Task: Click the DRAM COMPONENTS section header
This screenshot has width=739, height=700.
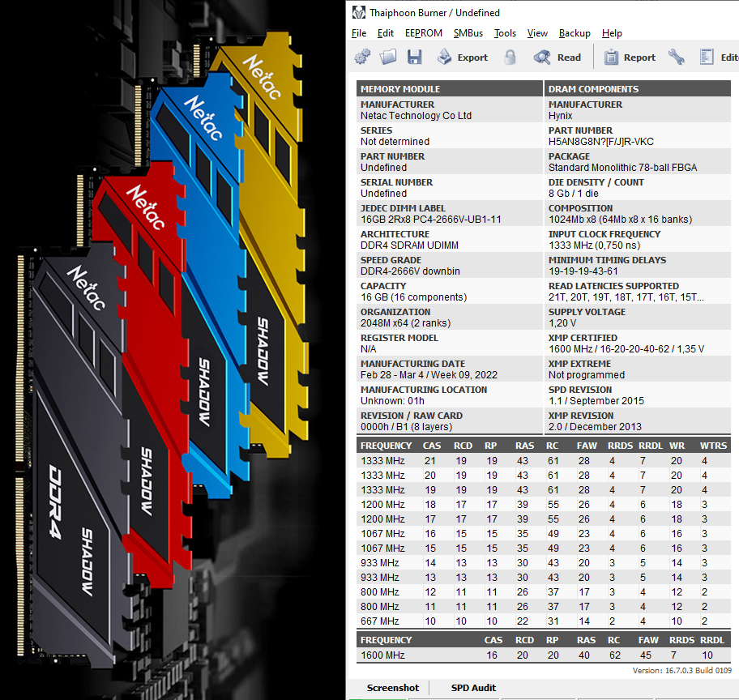Action: point(638,88)
